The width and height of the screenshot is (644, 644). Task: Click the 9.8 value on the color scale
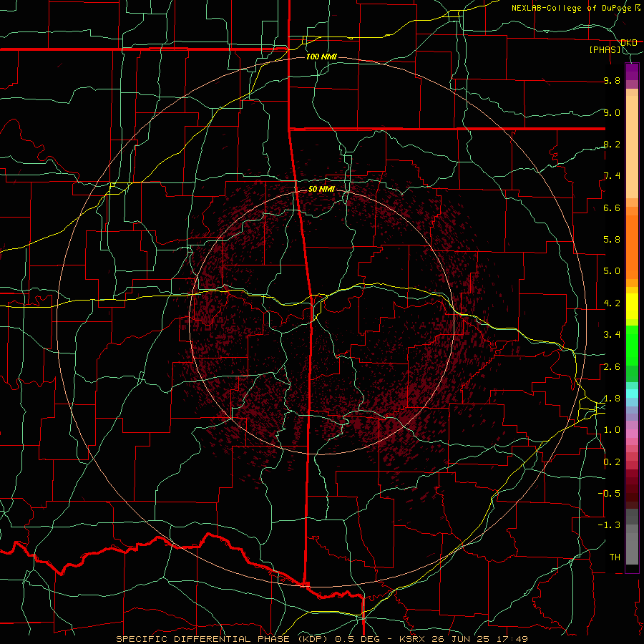[x=612, y=81]
